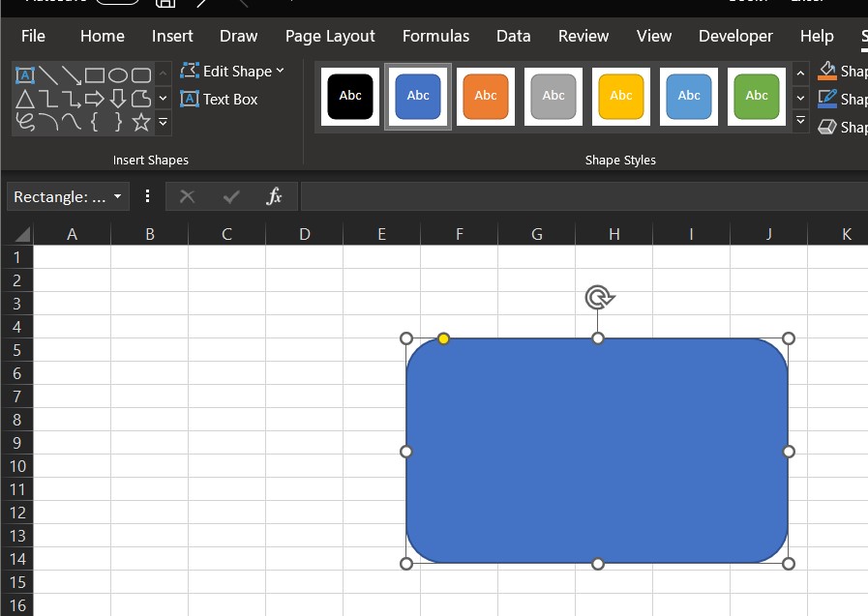Screen dimensions: 868x616
Task: Open the Page Layout tab
Action: pyautogui.click(x=330, y=36)
